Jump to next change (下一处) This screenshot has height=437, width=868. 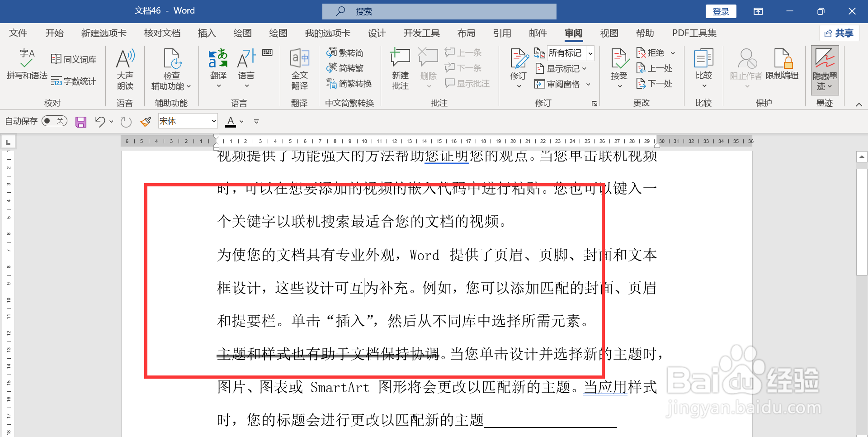click(655, 83)
